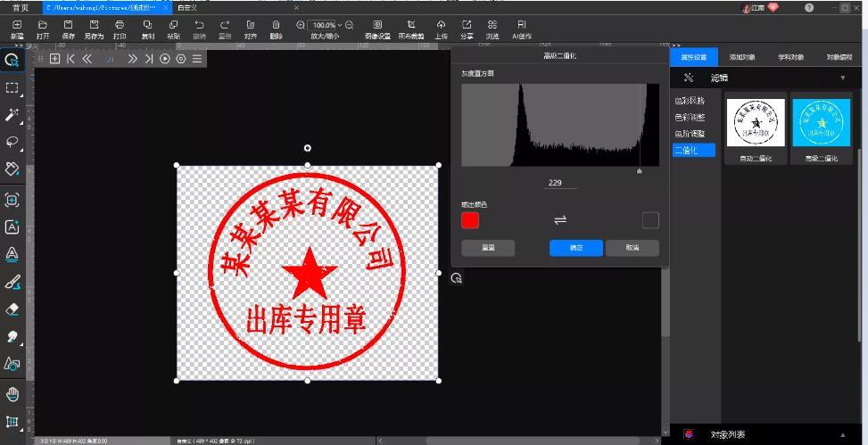Open the 添加对象 add object tab
The width and height of the screenshot is (868, 445).
tap(742, 57)
